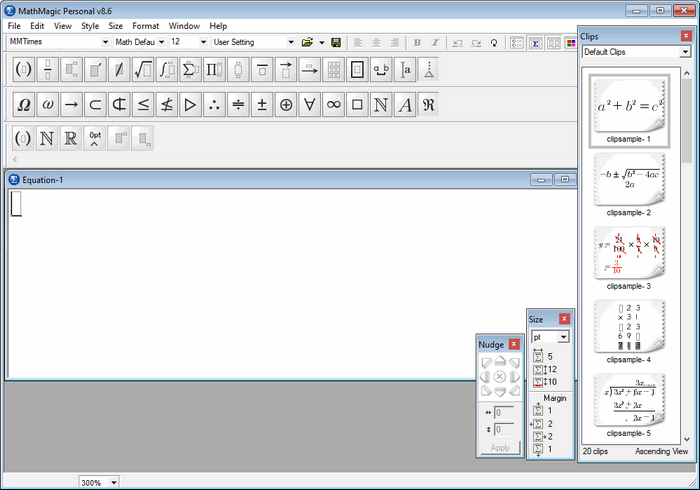Open the Format menu
The image size is (700, 490).
(145, 26)
